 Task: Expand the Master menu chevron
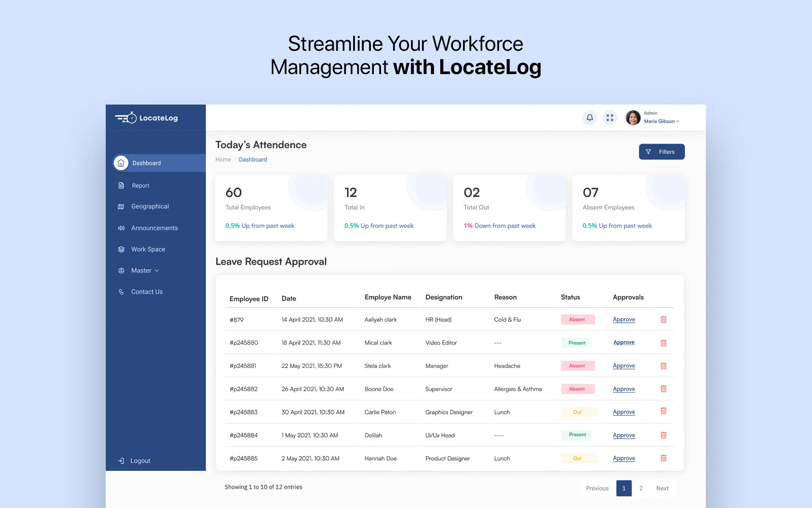point(157,271)
